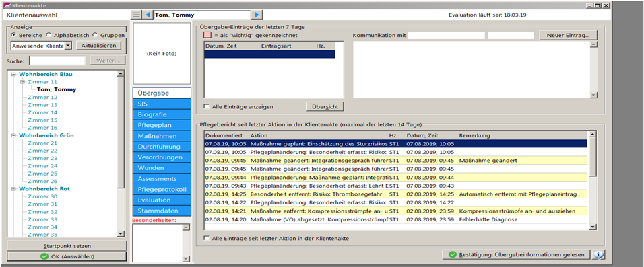Screen dimensions: 644x267
Task: Select Zimmer 24 in the tree
Action: [42, 165]
